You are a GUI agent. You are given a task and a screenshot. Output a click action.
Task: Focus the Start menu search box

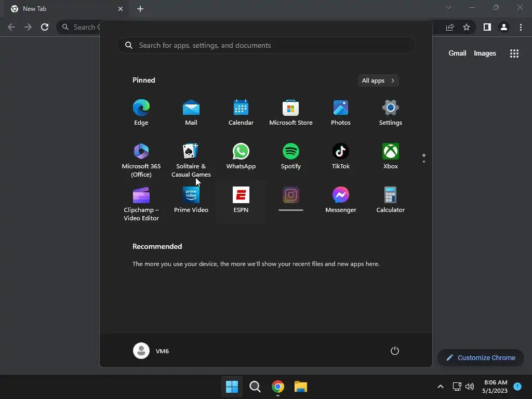(266, 45)
